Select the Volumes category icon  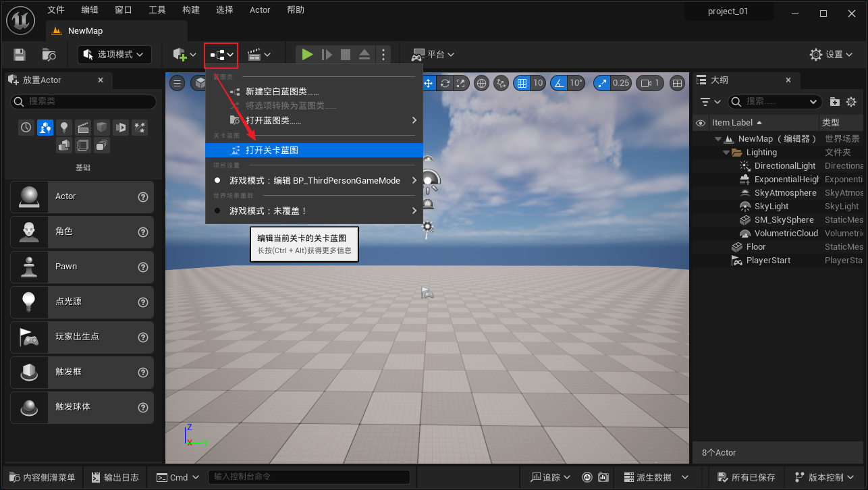click(x=83, y=145)
